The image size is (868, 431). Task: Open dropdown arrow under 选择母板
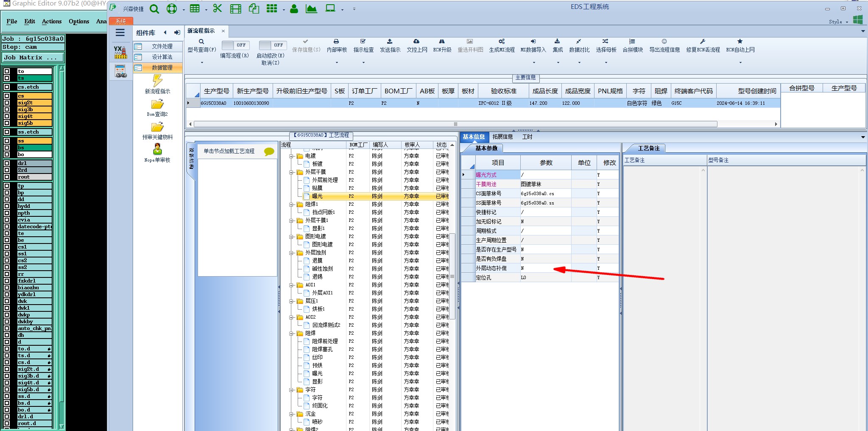click(x=606, y=63)
